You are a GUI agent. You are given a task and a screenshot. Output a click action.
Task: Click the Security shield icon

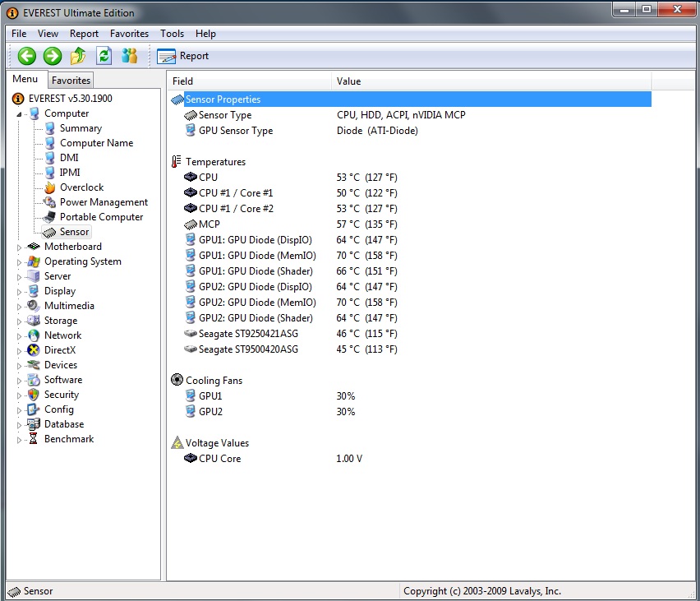pos(34,395)
